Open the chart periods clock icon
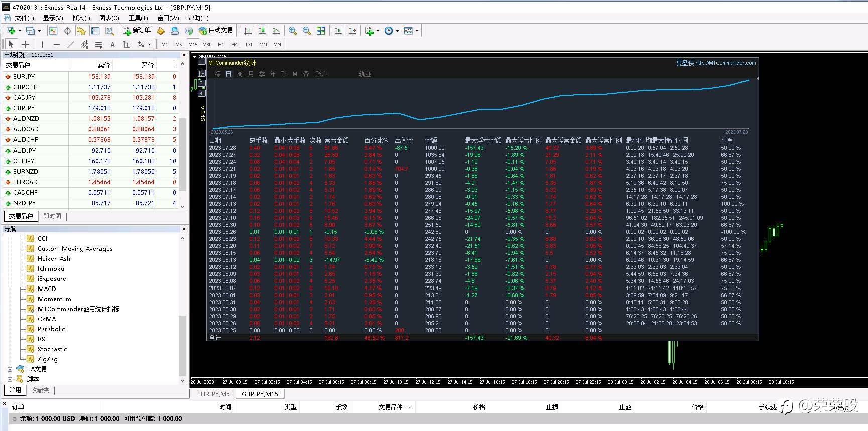Viewport: 868px width, 431px height. pyautogui.click(x=389, y=31)
